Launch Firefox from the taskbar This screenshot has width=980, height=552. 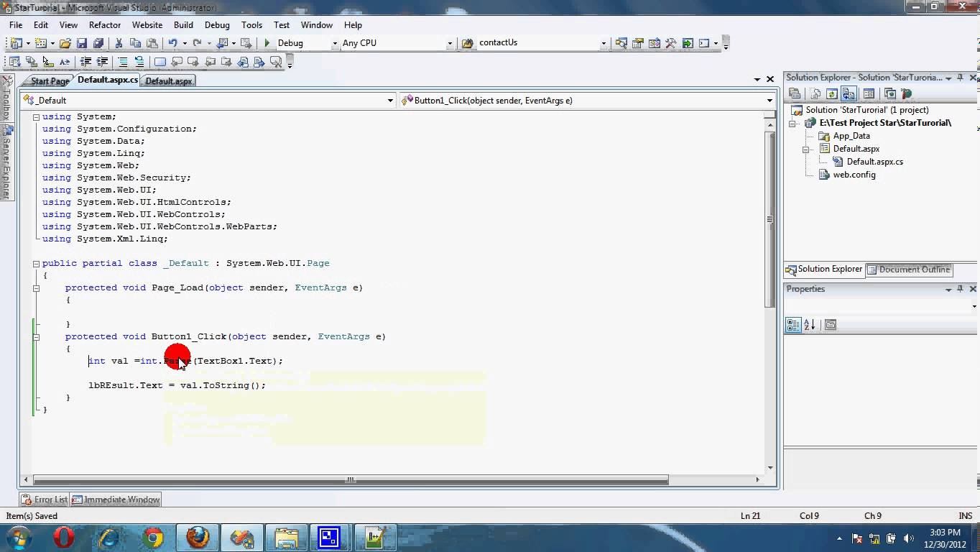(x=197, y=537)
